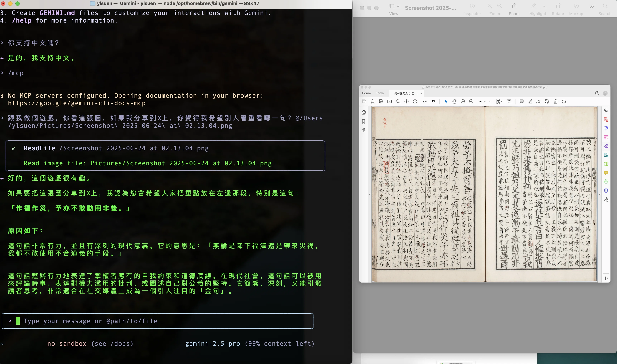Email the PDF using Acrobat envelope icon
The height and width of the screenshot is (364, 617).
pyautogui.click(x=389, y=101)
